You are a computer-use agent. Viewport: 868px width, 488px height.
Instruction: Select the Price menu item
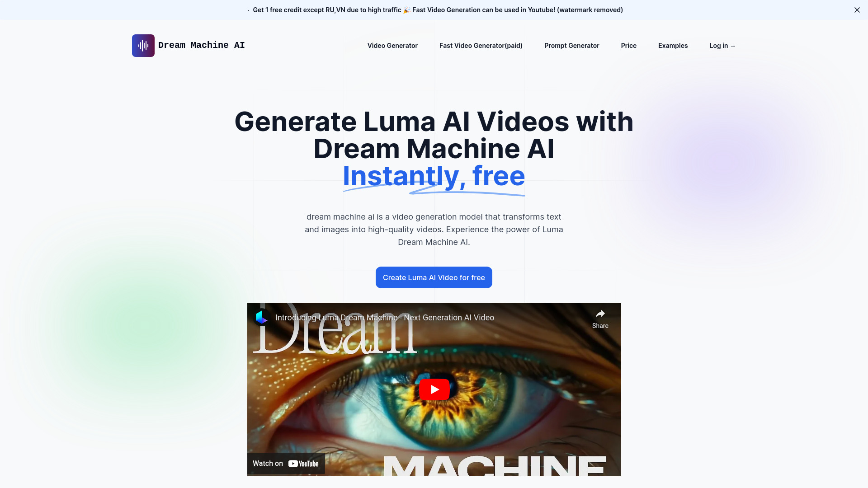coord(628,45)
